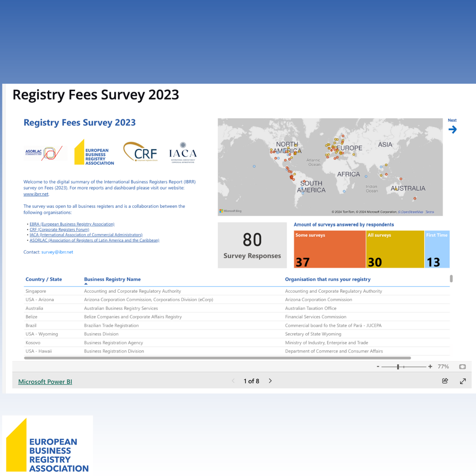Viewport: 476px width, 476px height.
Task: Click the left chevron beside 1 of 8
Action: (x=233, y=381)
